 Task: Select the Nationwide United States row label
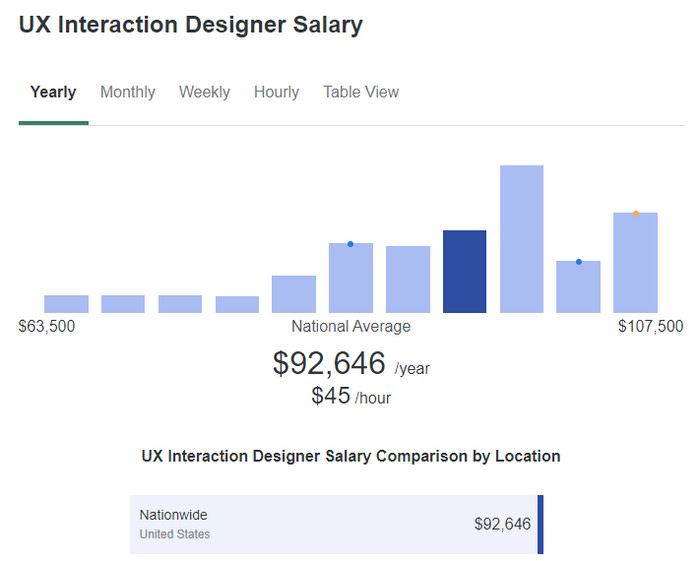(x=174, y=524)
